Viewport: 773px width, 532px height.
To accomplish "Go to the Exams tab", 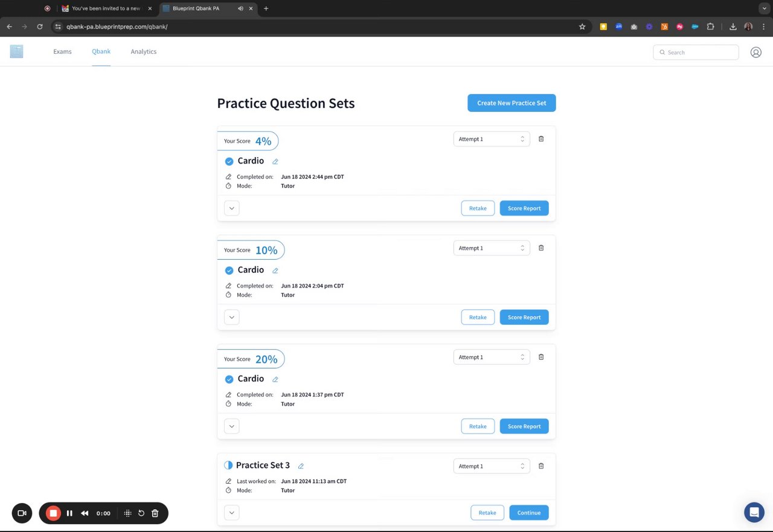I will coord(62,52).
